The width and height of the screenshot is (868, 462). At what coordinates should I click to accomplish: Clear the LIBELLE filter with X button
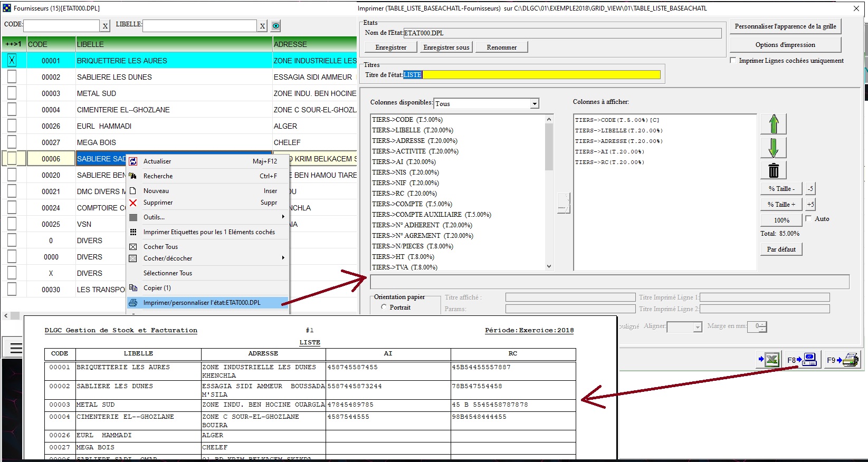(x=262, y=26)
